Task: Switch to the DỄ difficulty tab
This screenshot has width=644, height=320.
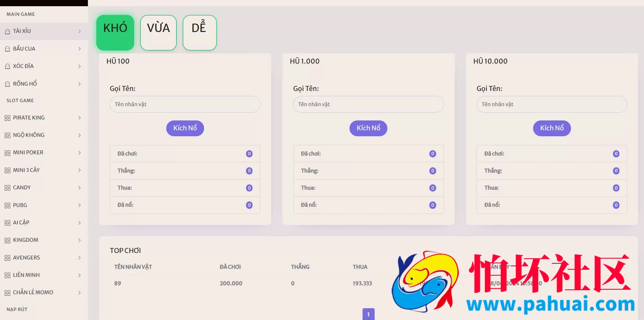Action: 199,33
